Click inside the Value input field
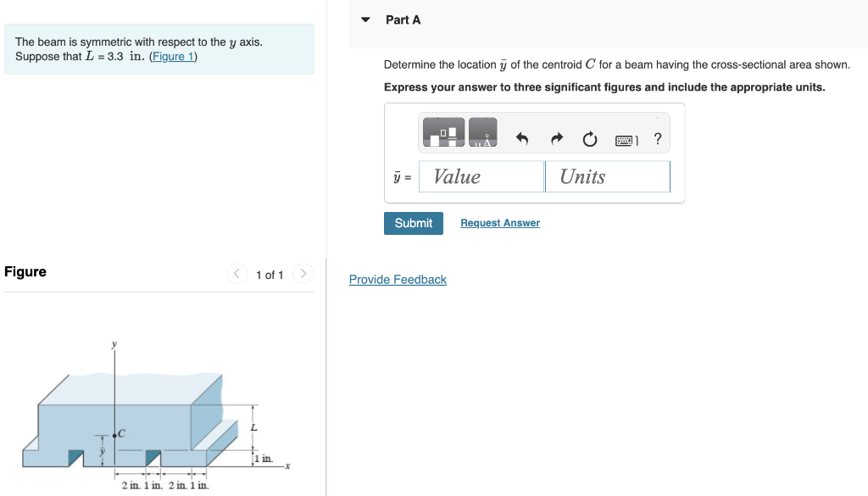868x496 pixels. tap(481, 176)
